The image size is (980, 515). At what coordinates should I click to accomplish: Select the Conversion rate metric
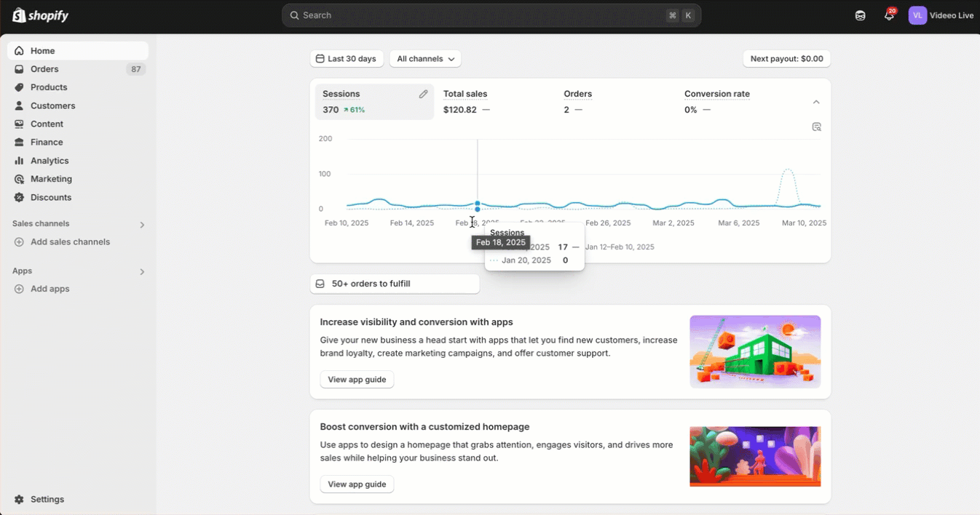[x=735, y=102]
